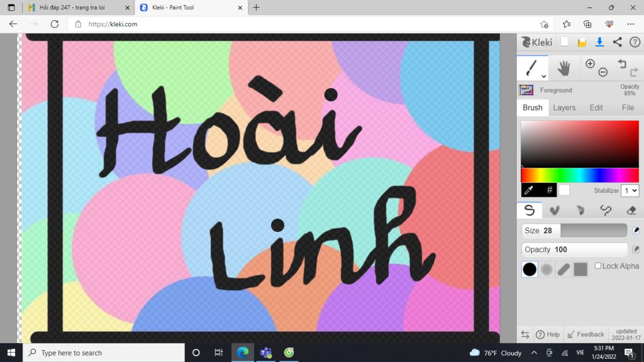Show hidden system tray icons
Viewport: 644px width, 362px height.
coord(534,353)
